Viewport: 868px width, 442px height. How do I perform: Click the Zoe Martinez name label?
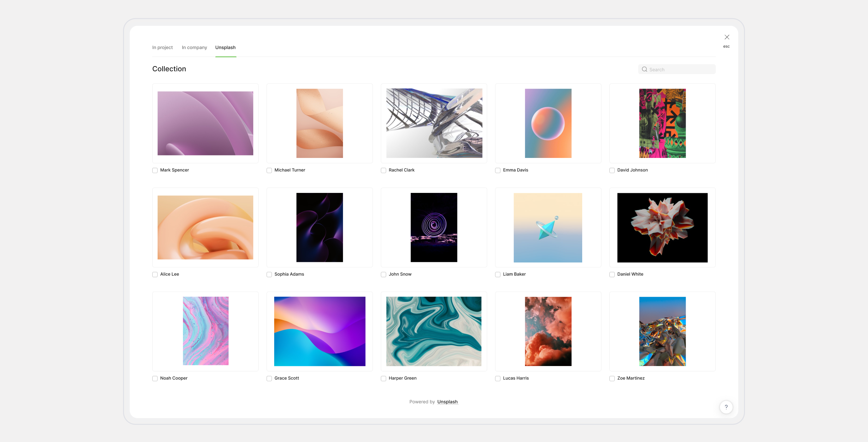[631, 378]
